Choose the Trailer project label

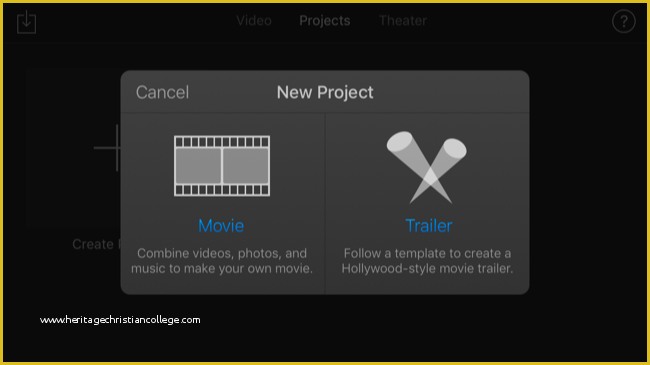click(x=429, y=226)
